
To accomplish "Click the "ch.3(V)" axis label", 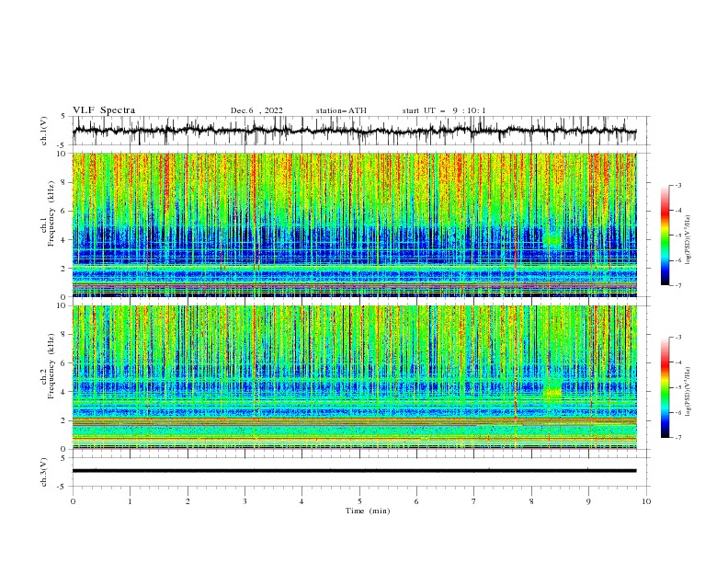I will 44,472.
